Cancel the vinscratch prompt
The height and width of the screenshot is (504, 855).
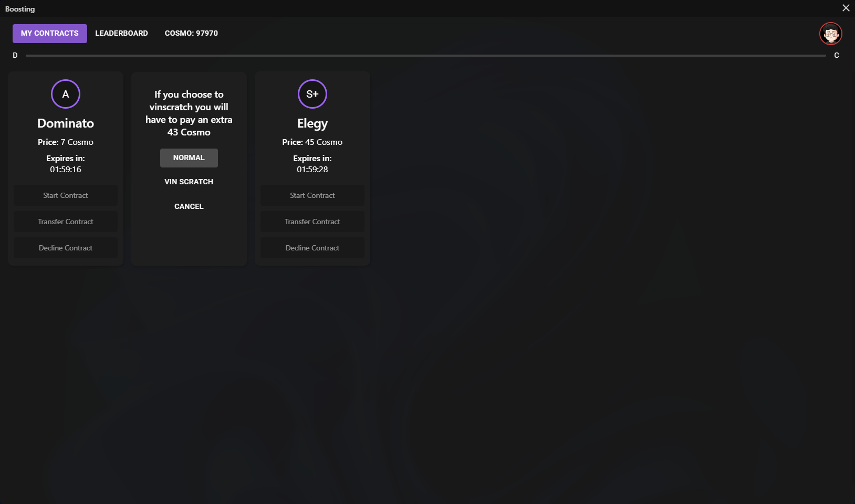189,206
